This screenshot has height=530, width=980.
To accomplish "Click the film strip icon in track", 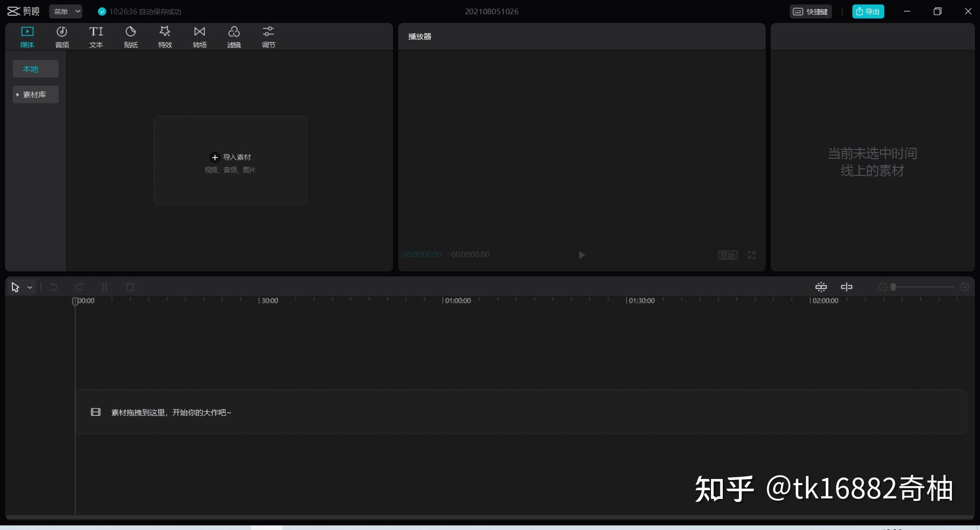I will point(95,412).
